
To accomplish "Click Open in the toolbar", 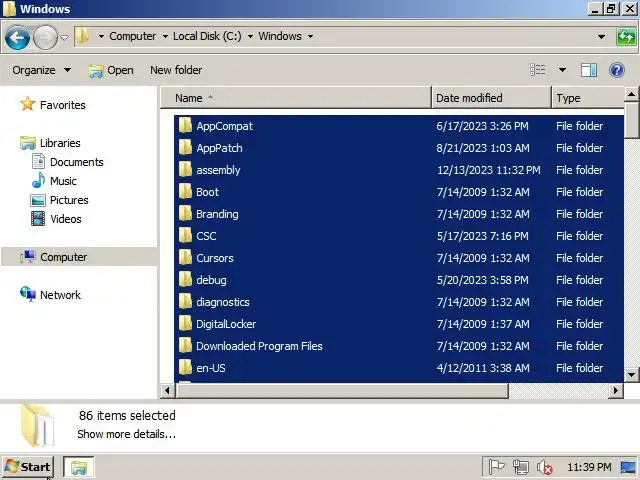I will point(111,70).
